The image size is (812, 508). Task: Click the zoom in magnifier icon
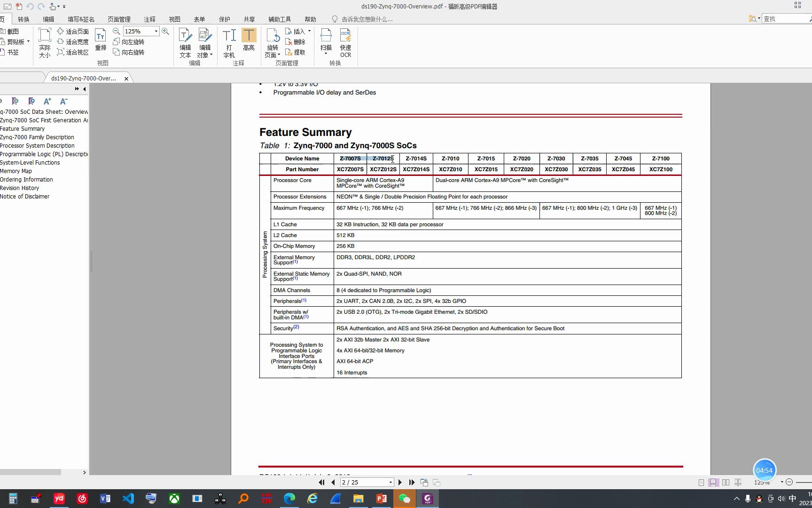[x=165, y=31]
